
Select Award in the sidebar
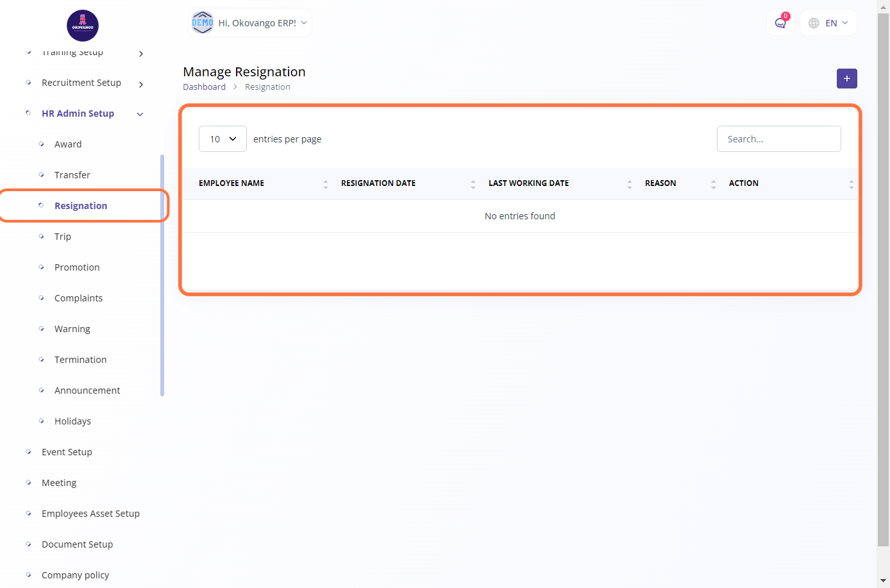(68, 144)
